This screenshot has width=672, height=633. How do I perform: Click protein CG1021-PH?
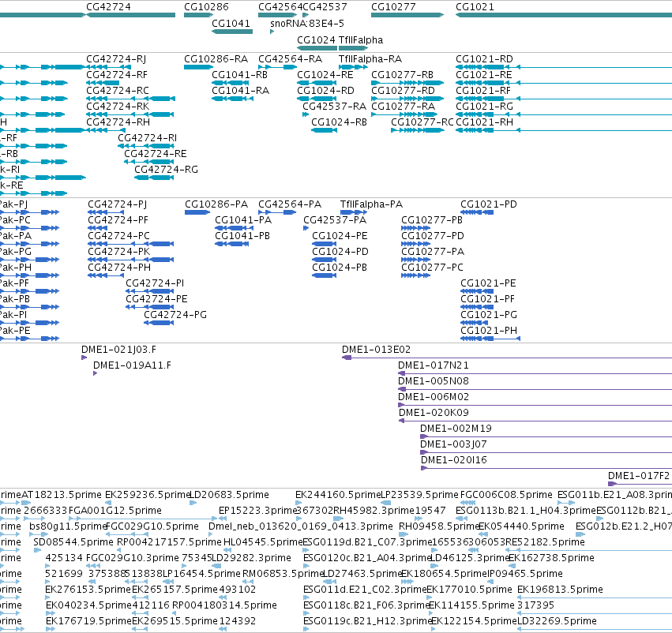[x=489, y=331]
